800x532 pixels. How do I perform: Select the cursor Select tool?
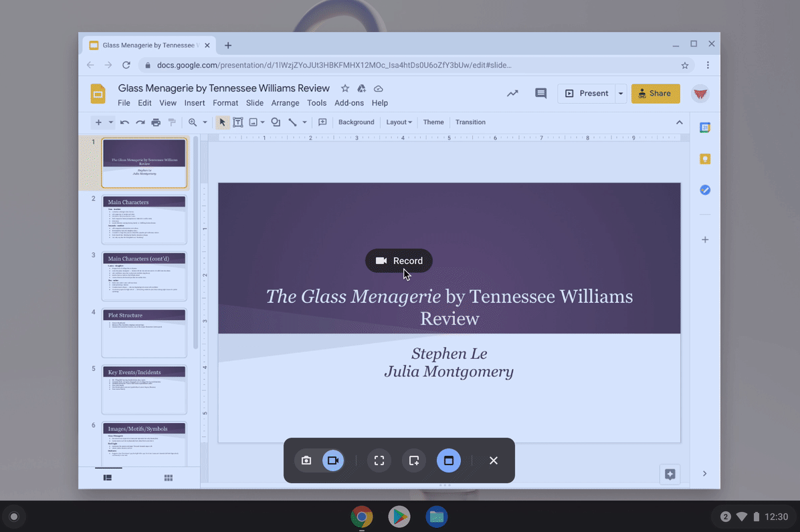(223, 122)
